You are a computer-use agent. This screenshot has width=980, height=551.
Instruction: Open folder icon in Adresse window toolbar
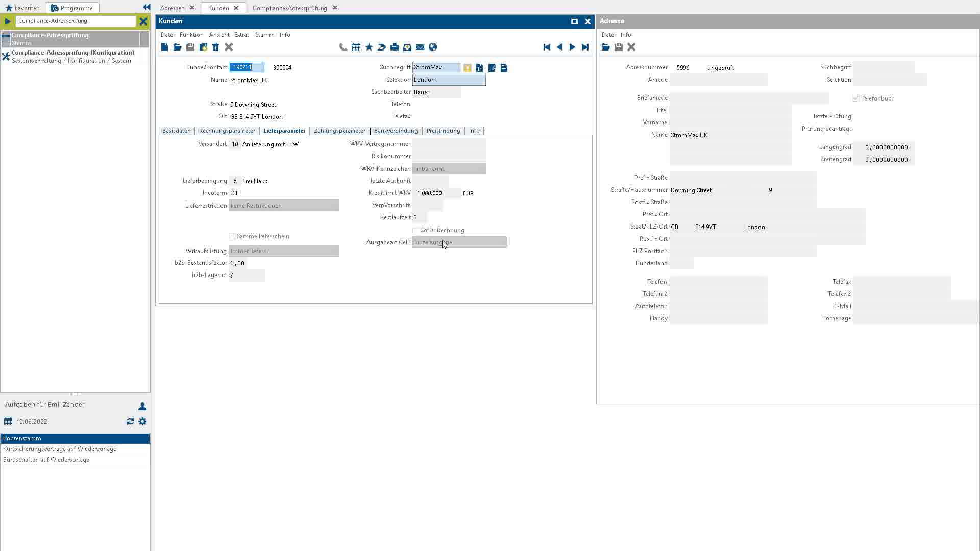click(x=606, y=47)
